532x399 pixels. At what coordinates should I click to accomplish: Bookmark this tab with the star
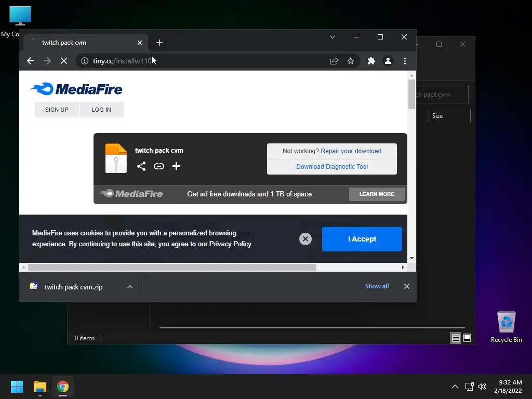point(351,61)
